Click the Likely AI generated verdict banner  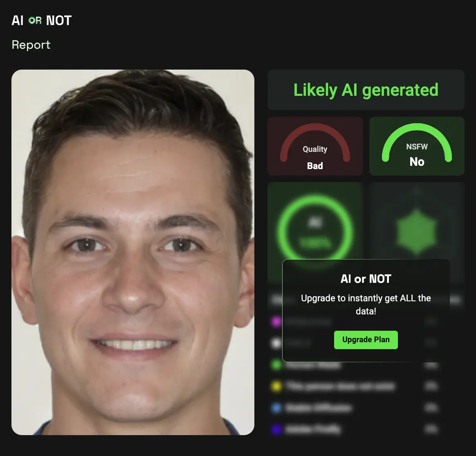[366, 90]
